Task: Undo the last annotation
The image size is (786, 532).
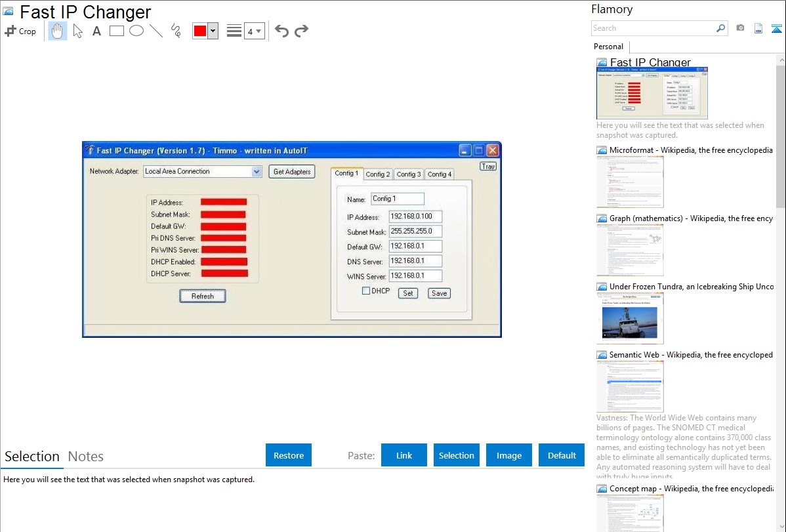Action: (x=281, y=31)
